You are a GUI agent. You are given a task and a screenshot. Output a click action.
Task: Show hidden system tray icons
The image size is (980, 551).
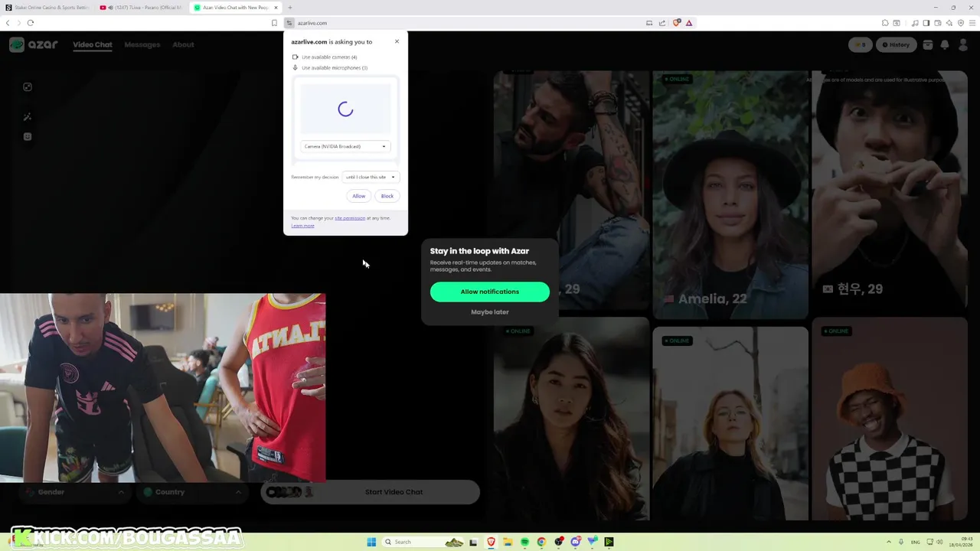tap(889, 542)
